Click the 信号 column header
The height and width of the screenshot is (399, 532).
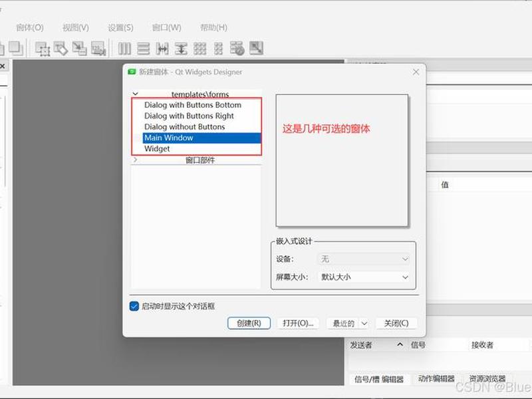418,345
